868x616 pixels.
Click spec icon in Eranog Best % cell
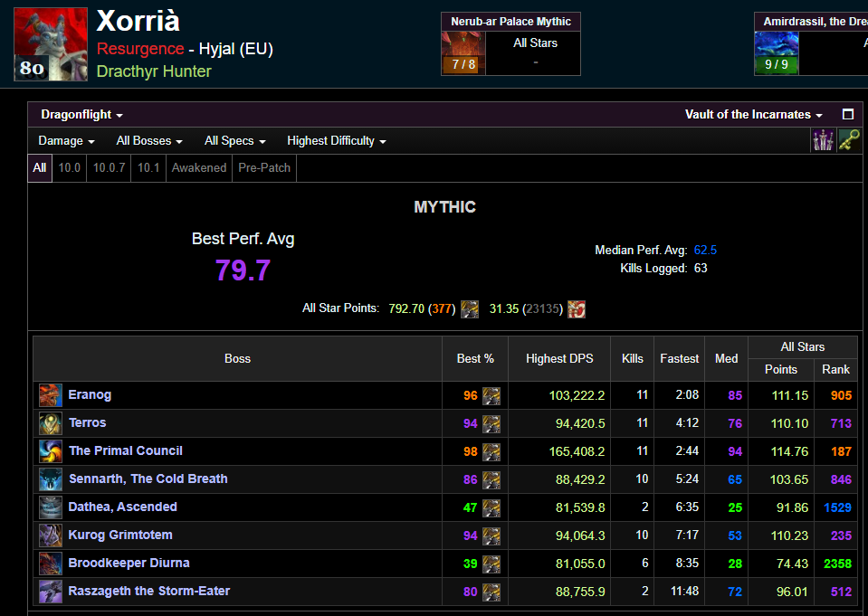pos(491,395)
